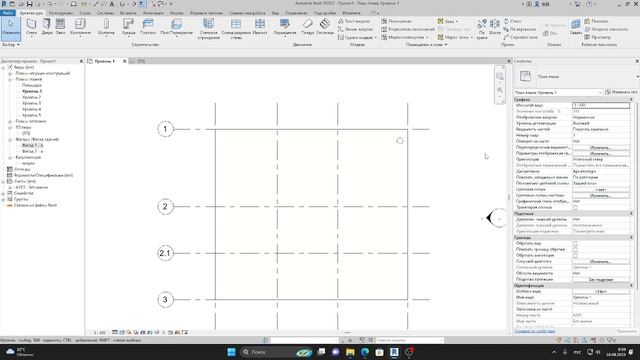
Task: Select the Mullion tool
Action: 260,27
